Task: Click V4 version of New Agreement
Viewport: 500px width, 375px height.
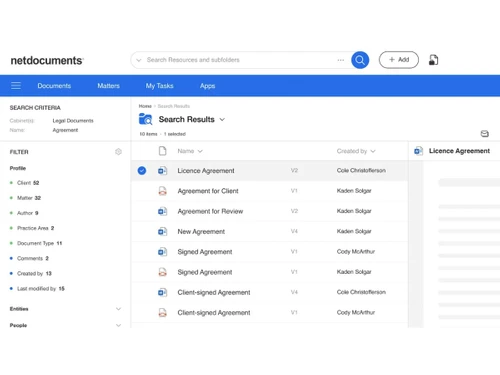Action: (294, 231)
